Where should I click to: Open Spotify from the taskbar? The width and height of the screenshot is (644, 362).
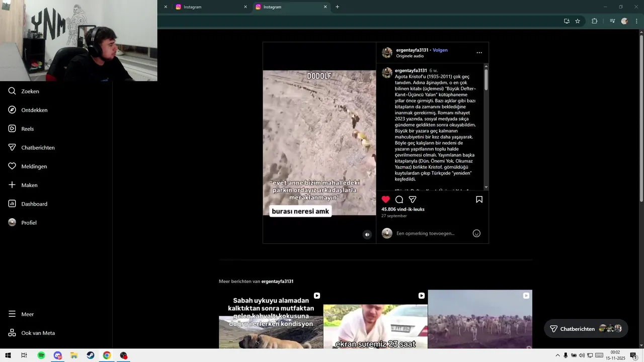[41, 355]
